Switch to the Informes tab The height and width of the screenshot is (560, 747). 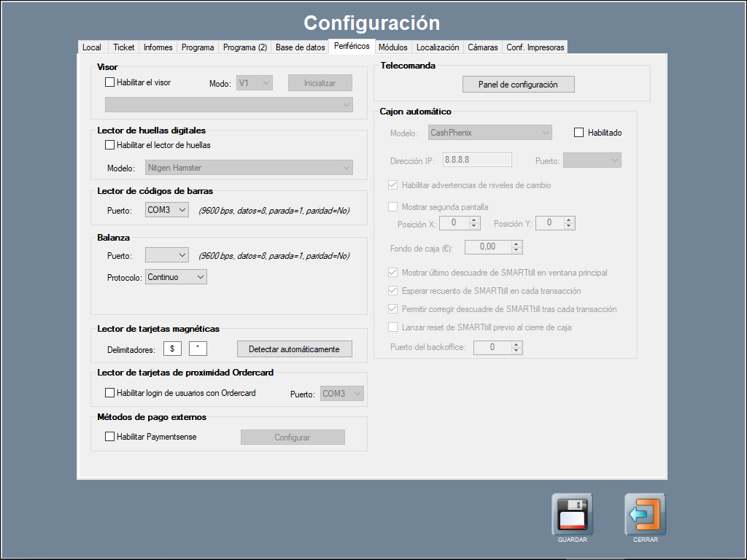click(x=158, y=47)
